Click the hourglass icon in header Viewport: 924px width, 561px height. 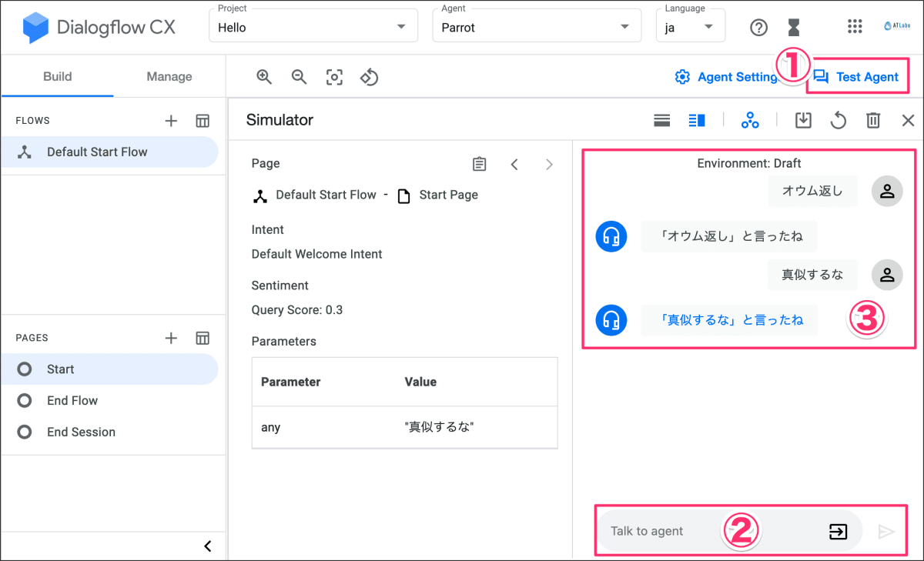point(794,28)
